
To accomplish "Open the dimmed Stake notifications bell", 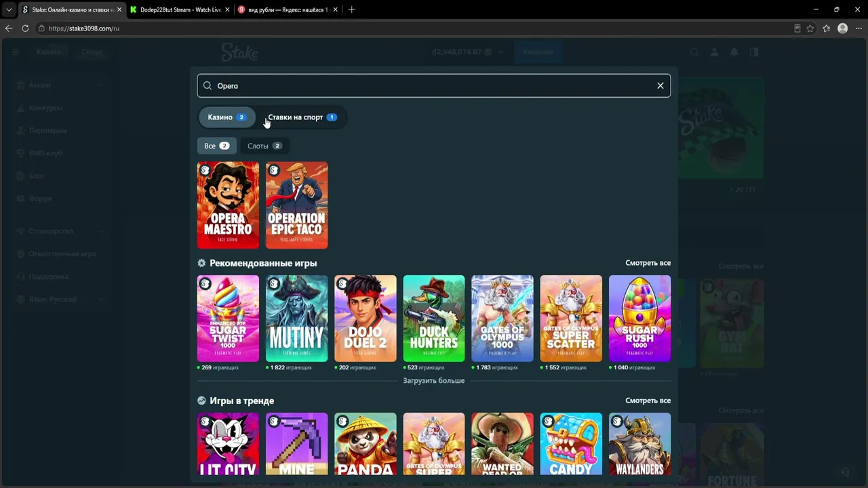I will [734, 52].
